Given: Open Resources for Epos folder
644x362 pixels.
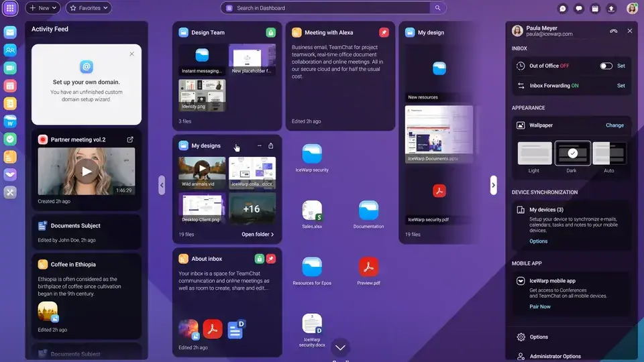Looking at the screenshot, I should click(x=312, y=267).
